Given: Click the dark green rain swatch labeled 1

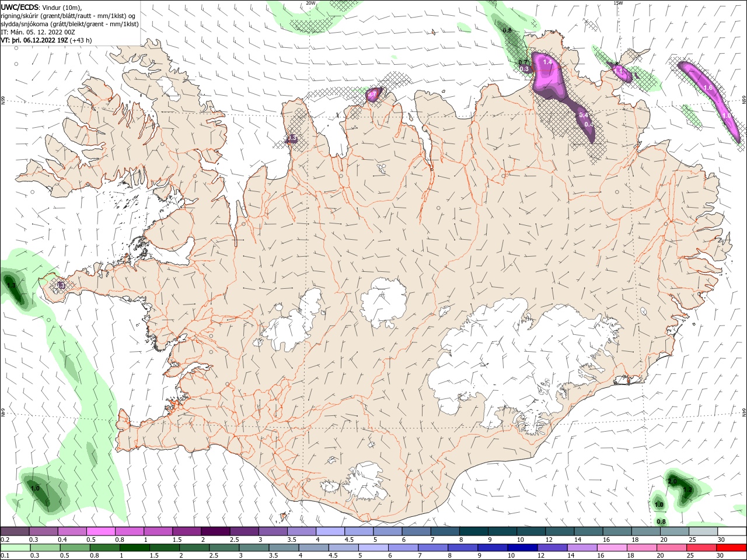Looking at the screenshot, I should (134, 548).
